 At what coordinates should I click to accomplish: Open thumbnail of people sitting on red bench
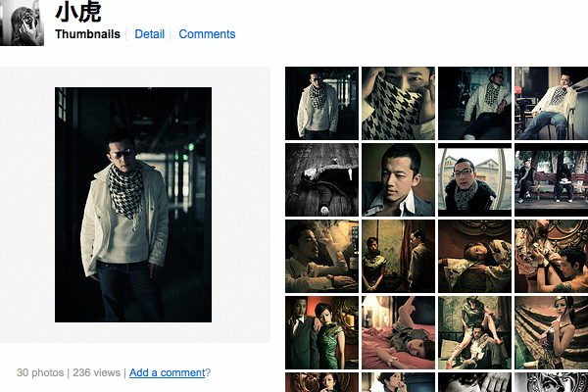(x=551, y=180)
